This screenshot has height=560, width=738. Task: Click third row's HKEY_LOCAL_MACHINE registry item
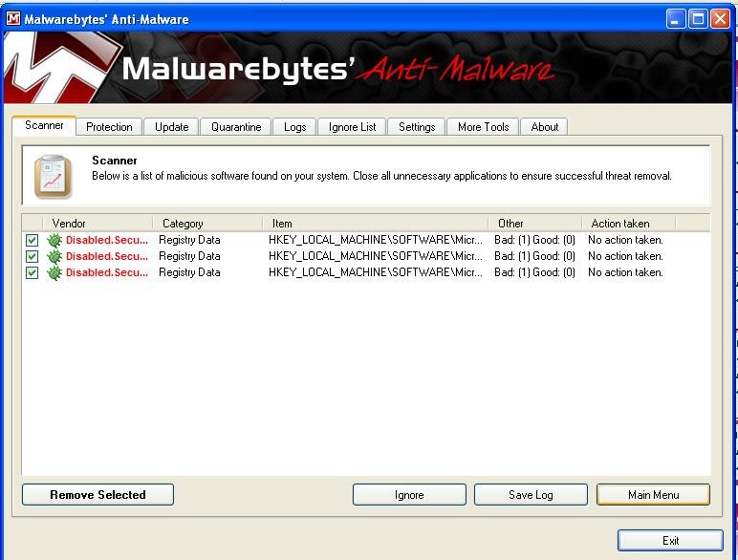[375, 272]
